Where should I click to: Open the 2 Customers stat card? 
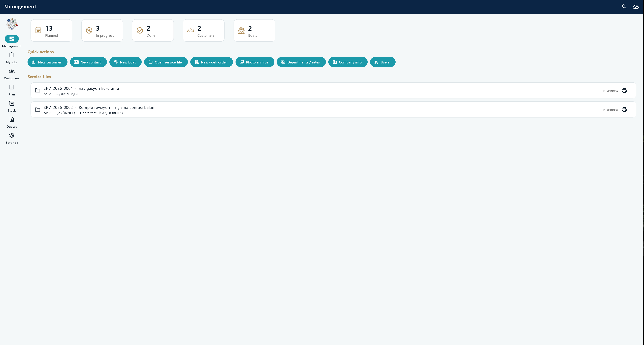click(204, 30)
